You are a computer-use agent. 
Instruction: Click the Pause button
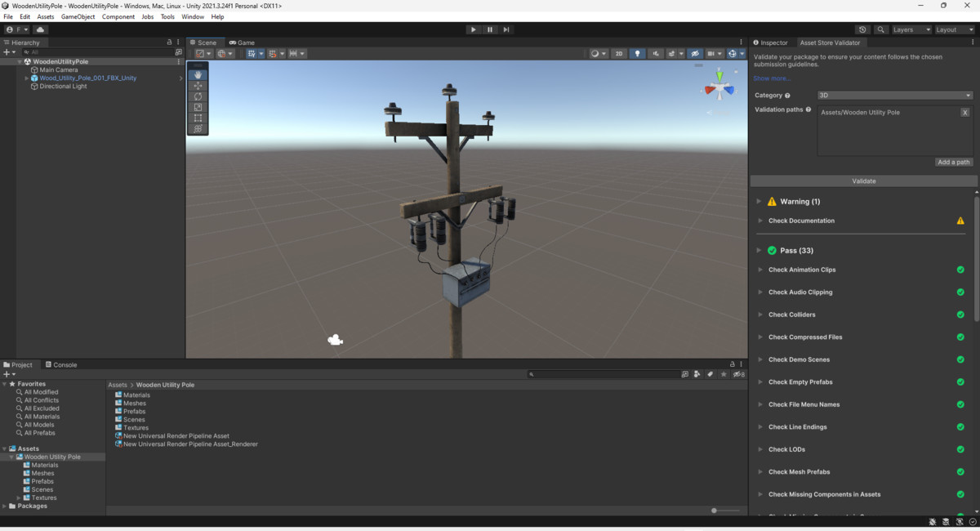point(490,29)
